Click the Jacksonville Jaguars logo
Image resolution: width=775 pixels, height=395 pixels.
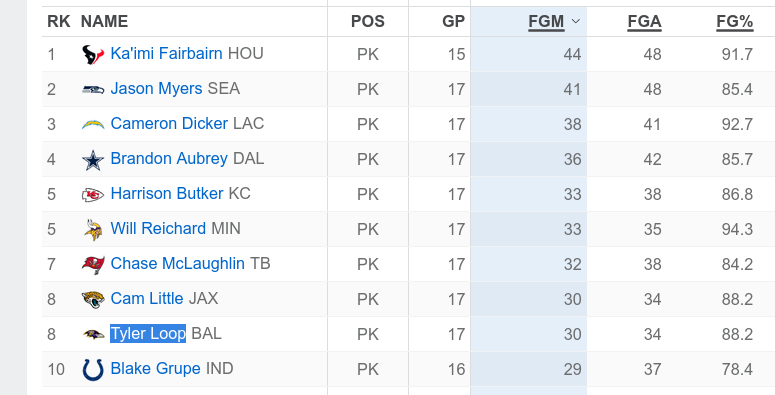click(93, 299)
